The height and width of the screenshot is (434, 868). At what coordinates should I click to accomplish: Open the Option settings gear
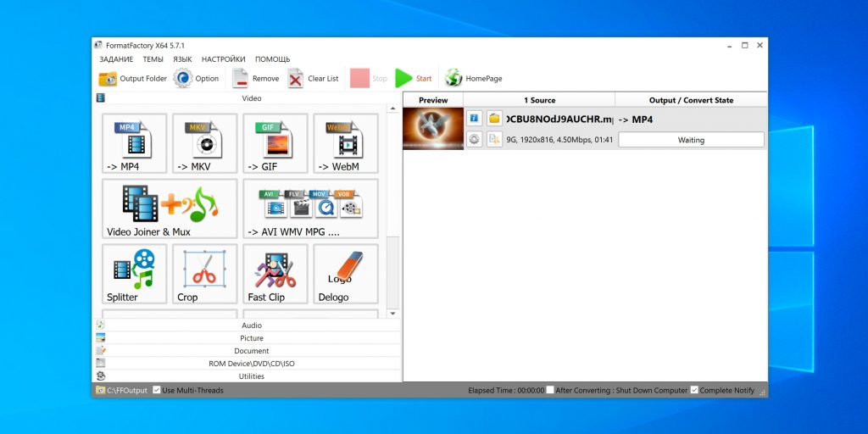[x=183, y=79]
